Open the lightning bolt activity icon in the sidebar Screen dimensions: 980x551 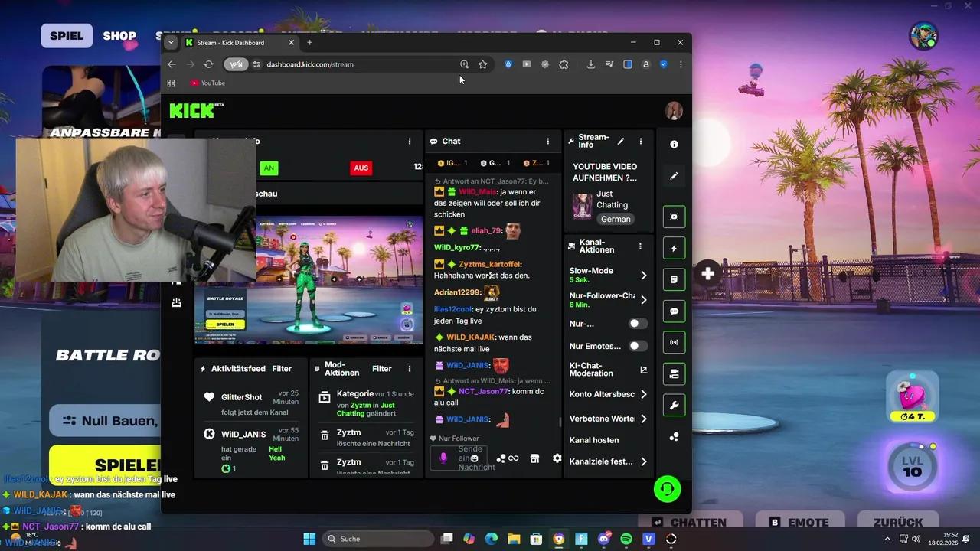pos(674,248)
